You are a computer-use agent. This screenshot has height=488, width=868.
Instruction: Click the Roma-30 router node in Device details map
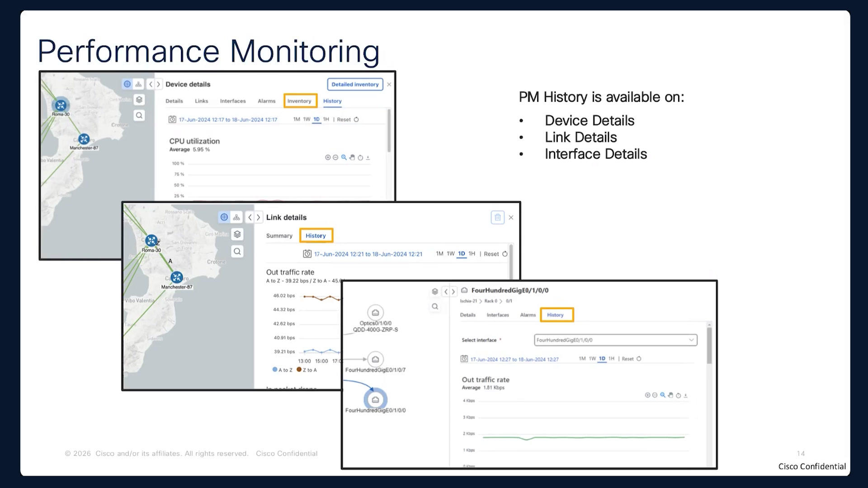click(61, 105)
